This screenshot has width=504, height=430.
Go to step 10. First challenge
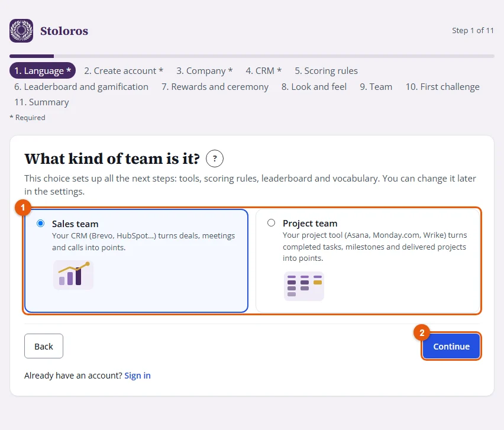[x=442, y=87]
